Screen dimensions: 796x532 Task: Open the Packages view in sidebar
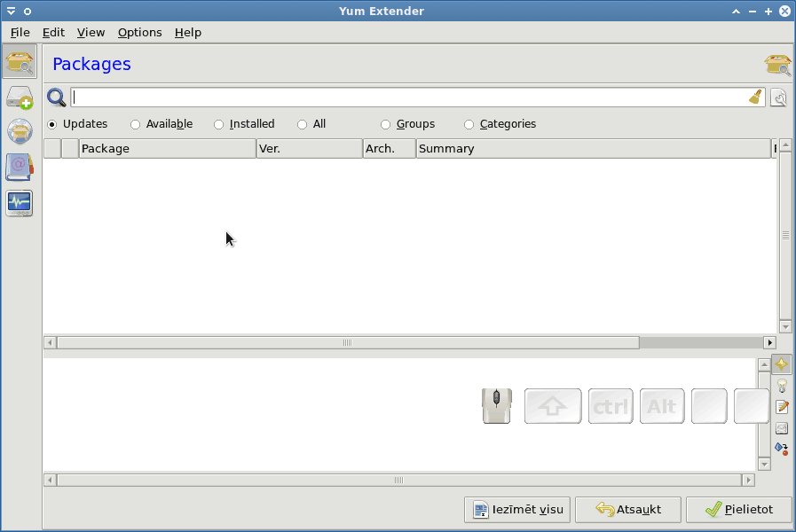coord(20,61)
